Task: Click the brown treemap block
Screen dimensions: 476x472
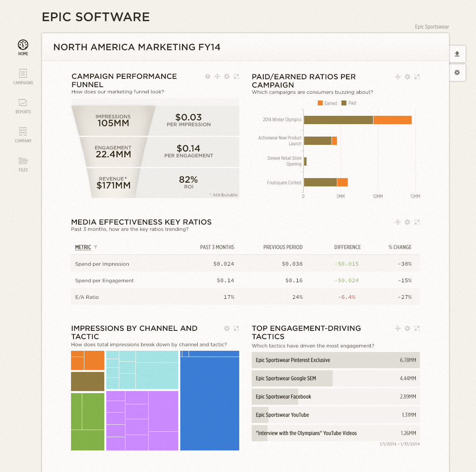Action: click(x=88, y=382)
